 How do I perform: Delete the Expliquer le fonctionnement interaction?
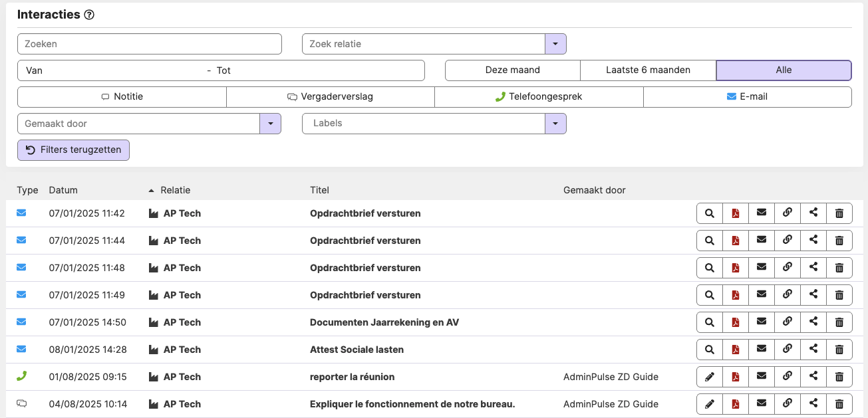(839, 404)
